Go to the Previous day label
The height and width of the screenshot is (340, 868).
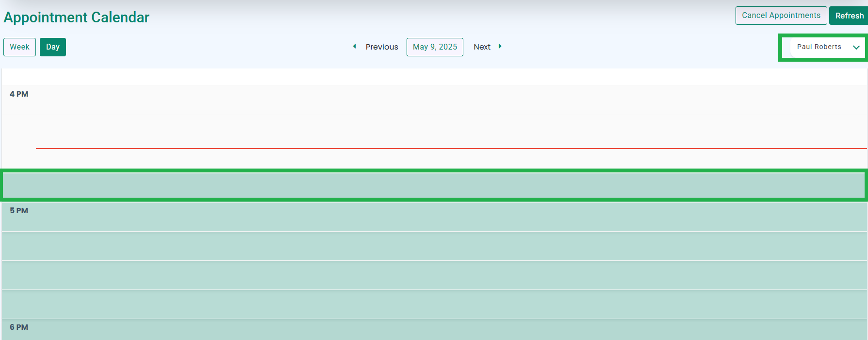382,47
